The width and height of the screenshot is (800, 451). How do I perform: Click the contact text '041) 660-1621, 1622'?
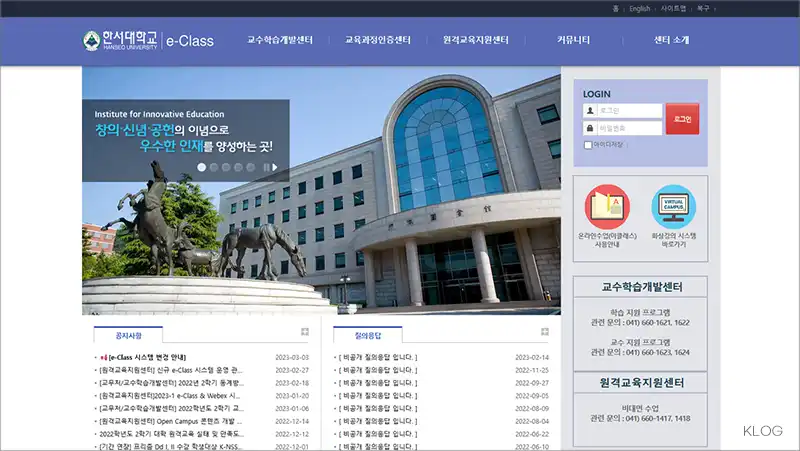coord(658,322)
